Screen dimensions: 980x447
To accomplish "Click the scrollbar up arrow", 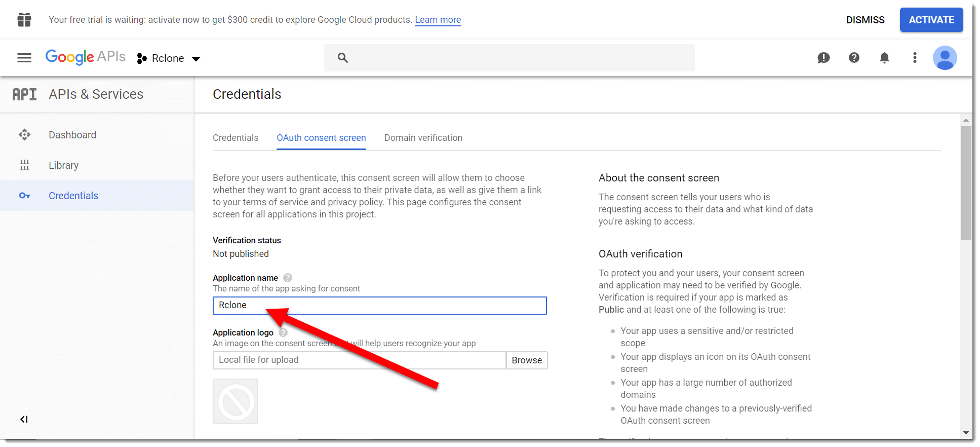I will (x=966, y=120).
